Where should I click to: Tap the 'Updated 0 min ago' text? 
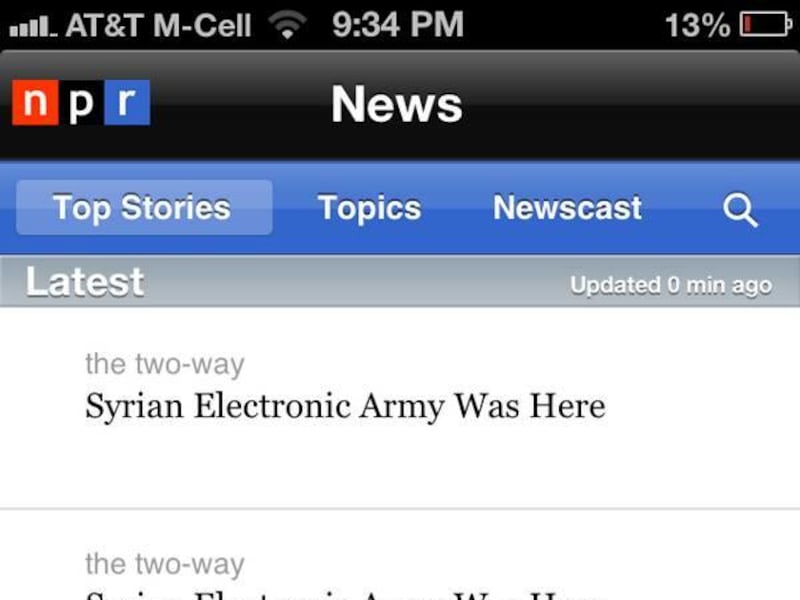pos(671,286)
